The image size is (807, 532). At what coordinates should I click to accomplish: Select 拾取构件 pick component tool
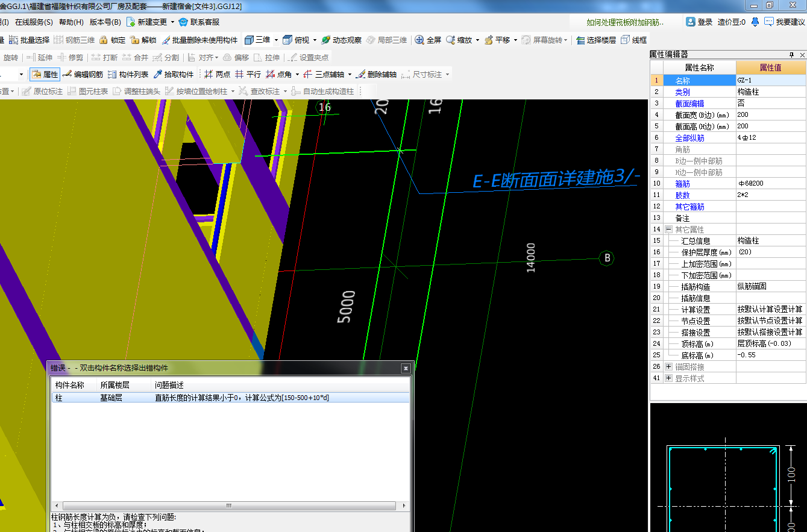click(x=174, y=74)
